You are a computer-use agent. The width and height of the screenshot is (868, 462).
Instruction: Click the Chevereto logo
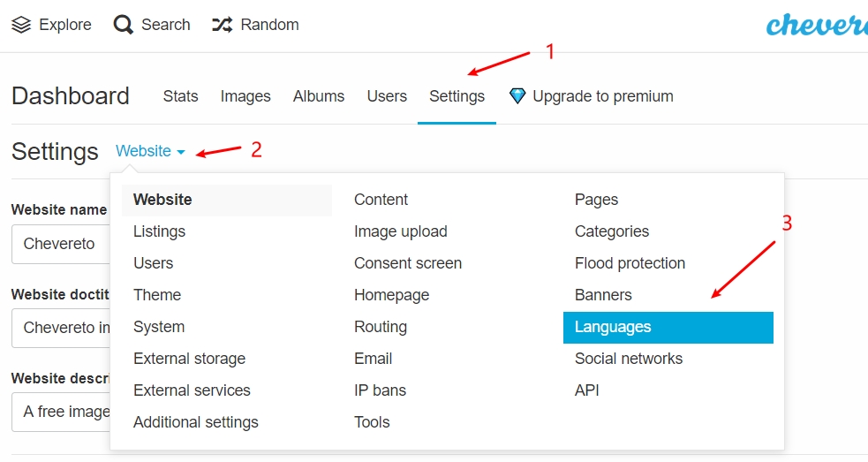click(x=817, y=25)
